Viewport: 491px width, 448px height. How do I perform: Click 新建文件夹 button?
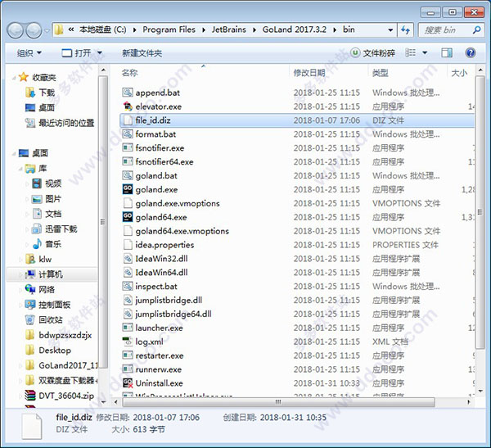click(x=142, y=53)
